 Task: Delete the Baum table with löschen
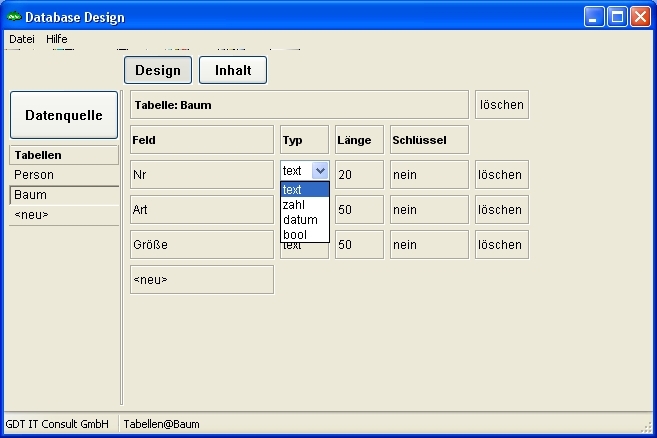point(501,105)
